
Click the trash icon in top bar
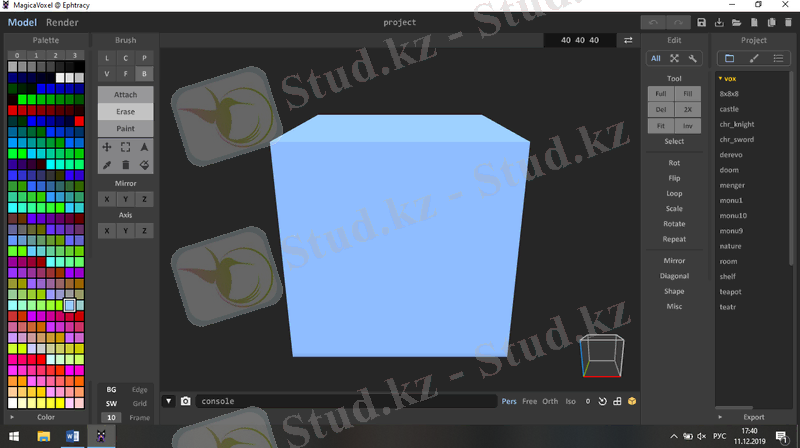click(x=788, y=22)
